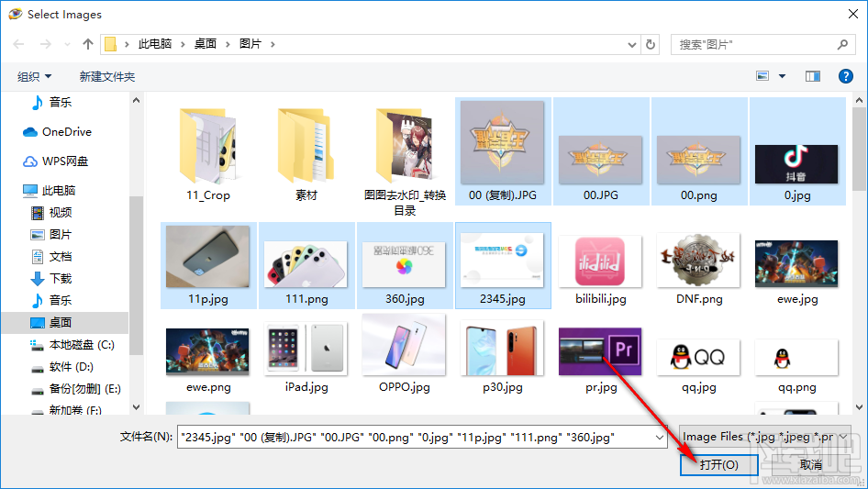Open the view options dropdown arrow

click(782, 76)
